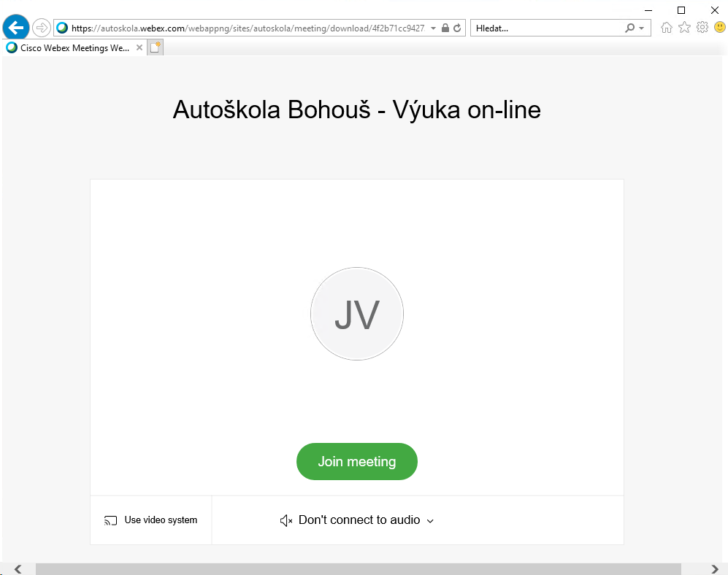Open favorites with the star icon
The image size is (728, 575).
coord(684,28)
